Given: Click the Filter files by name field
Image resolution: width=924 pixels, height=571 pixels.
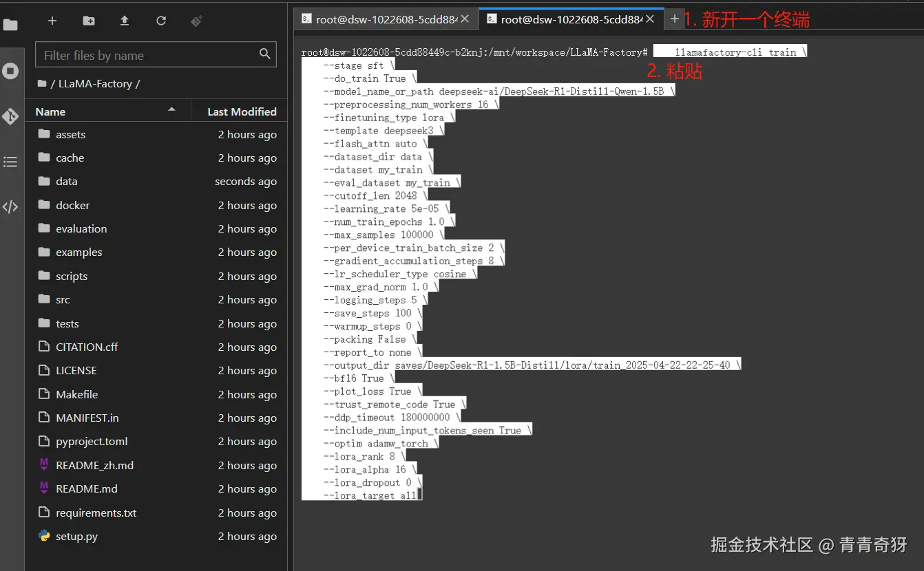Looking at the screenshot, I should pos(156,55).
